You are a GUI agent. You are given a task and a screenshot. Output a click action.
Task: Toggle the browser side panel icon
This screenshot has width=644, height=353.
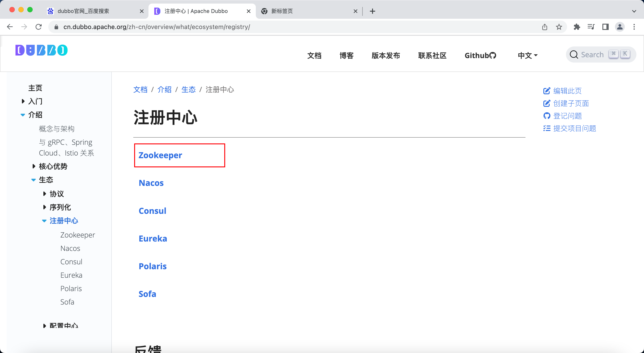605,27
